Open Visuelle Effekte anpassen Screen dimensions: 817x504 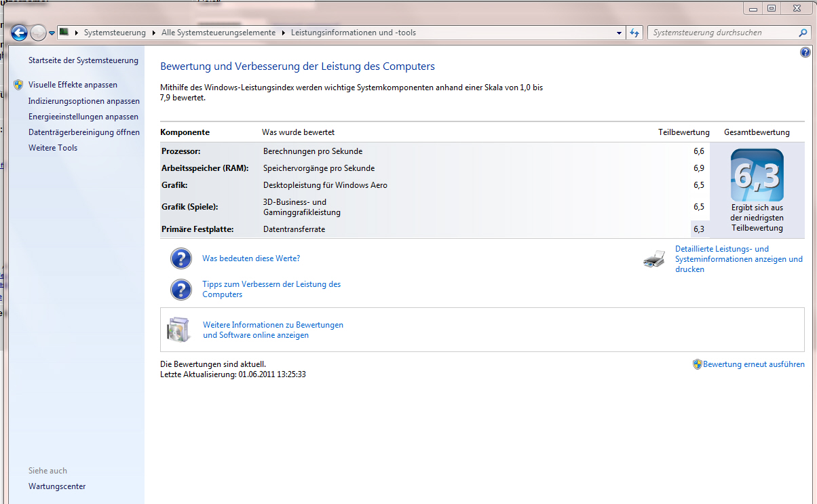[73, 85]
